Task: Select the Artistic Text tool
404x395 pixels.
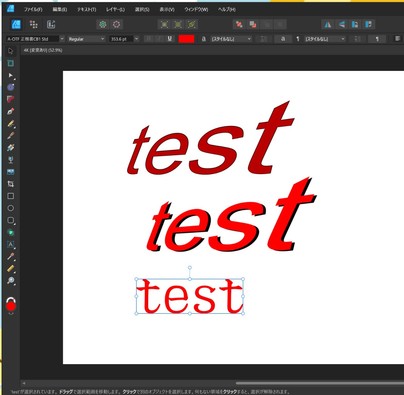Action: 11,244
